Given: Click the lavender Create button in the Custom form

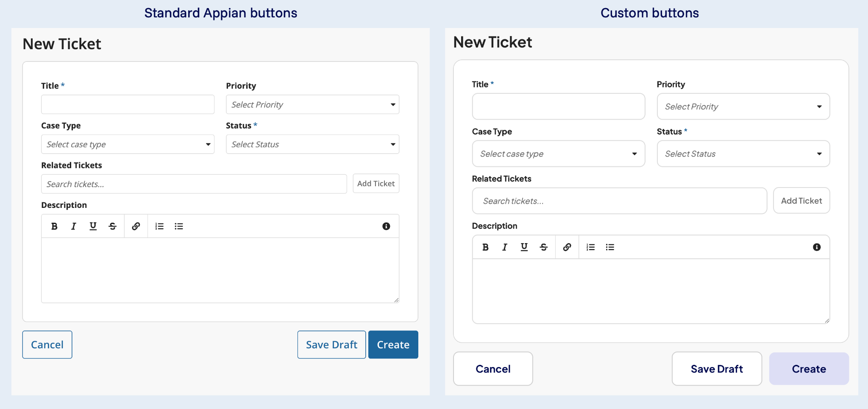Looking at the screenshot, I should click(809, 369).
